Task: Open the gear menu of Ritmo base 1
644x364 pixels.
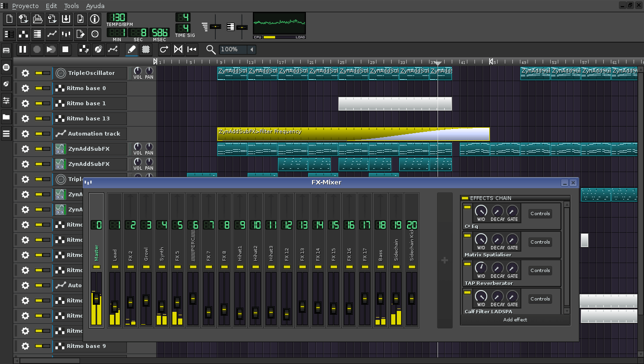Action: pyautogui.click(x=25, y=103)
